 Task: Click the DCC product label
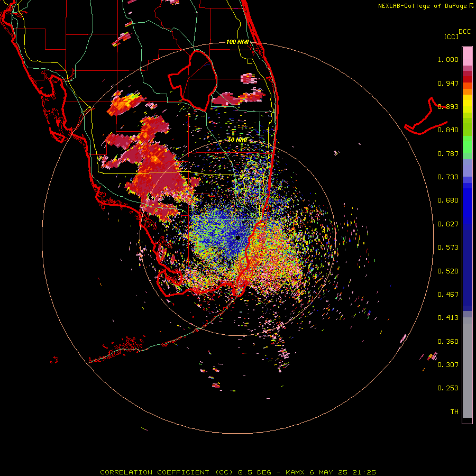pyautogui.click(x=464, y=32)
